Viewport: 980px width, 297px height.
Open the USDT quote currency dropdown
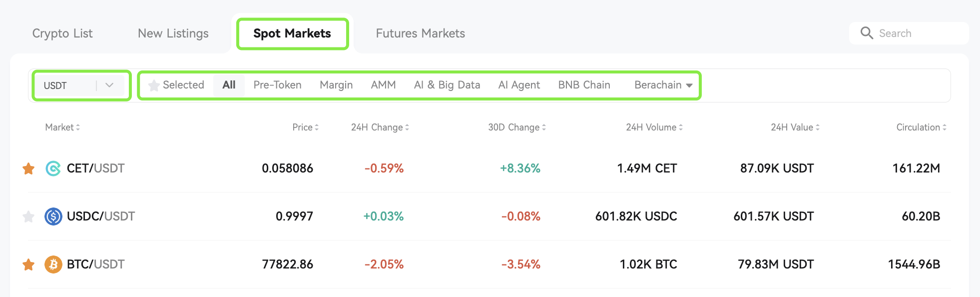80,85
